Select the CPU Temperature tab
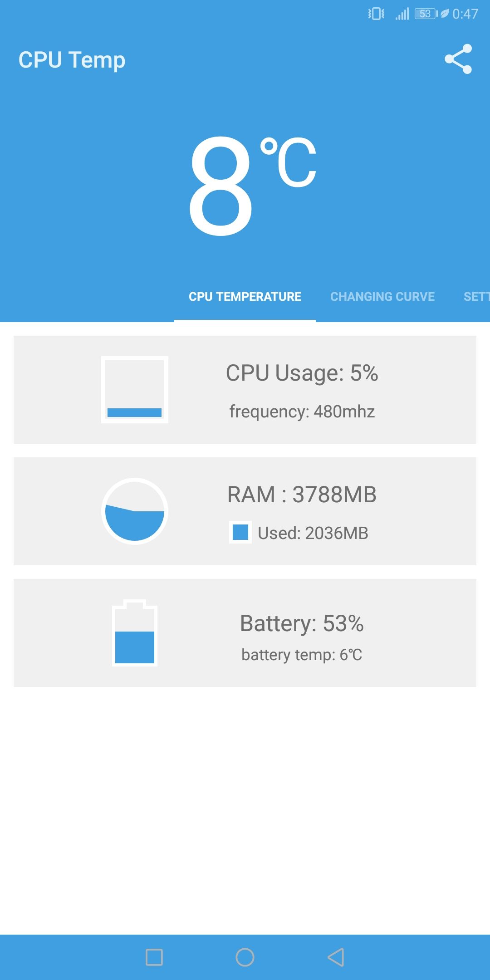Image resolution: width=490 pixels, height=980 pixels. click(x=245, y=297)
